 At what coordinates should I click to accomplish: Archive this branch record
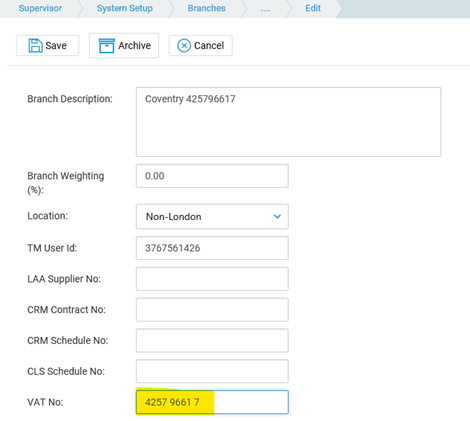[124, 46]
